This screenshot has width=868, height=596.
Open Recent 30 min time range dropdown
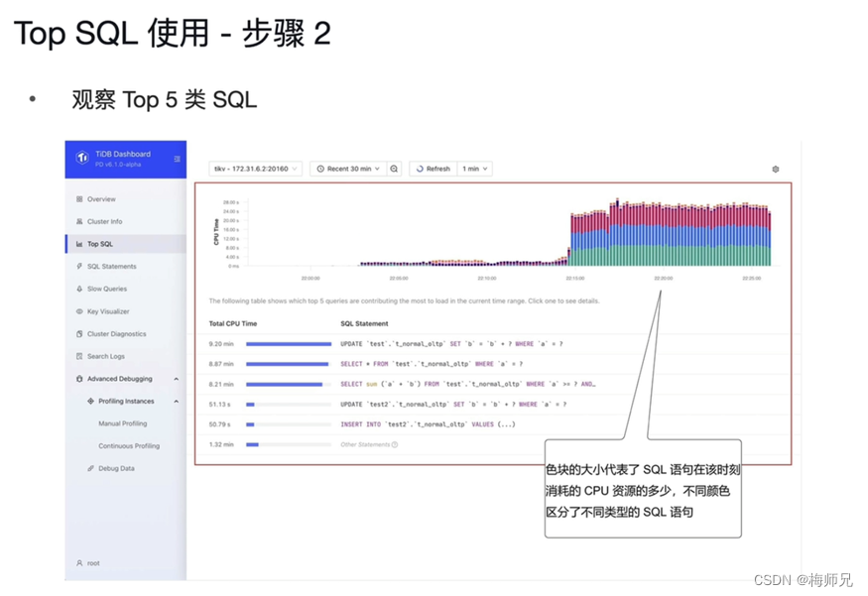(347, 169)
